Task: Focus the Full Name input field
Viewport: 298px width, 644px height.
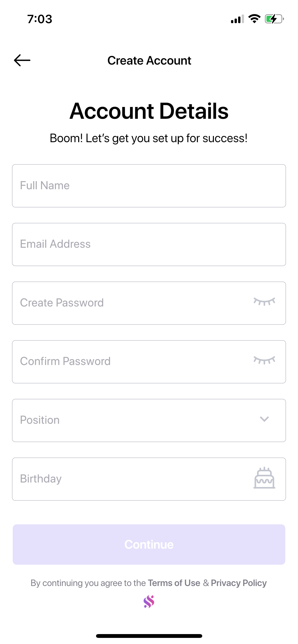Action: coord(149,186)
